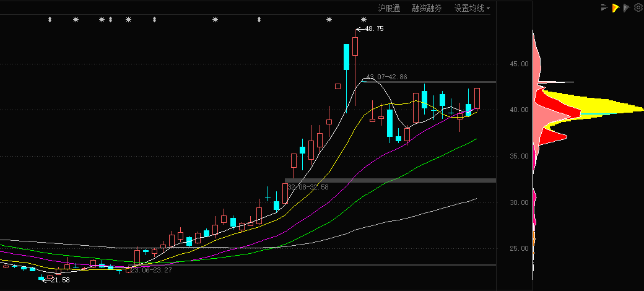Click the yellow chip peak near 40.00
Viewport: 644px width, 291px height.
(612, 109)
